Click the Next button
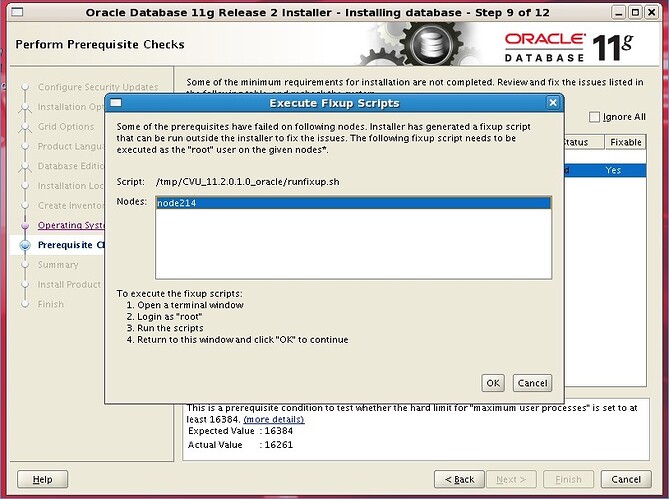Screen dimensions: 669x499 click(513, 479)
